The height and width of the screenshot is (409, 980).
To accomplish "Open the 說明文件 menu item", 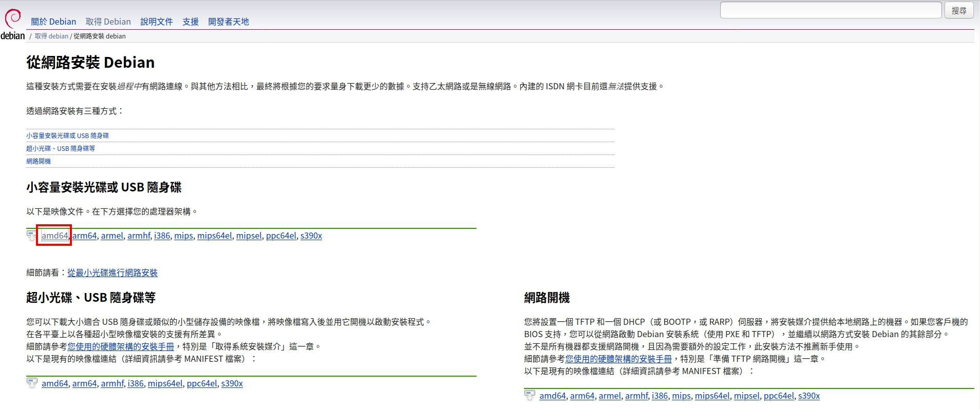I will [157, 22].
